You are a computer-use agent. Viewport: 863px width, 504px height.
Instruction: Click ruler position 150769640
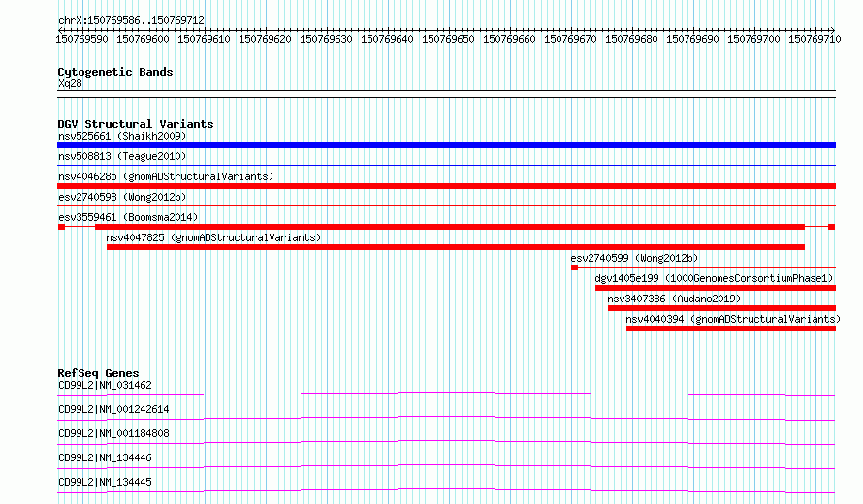click(388, 39)
